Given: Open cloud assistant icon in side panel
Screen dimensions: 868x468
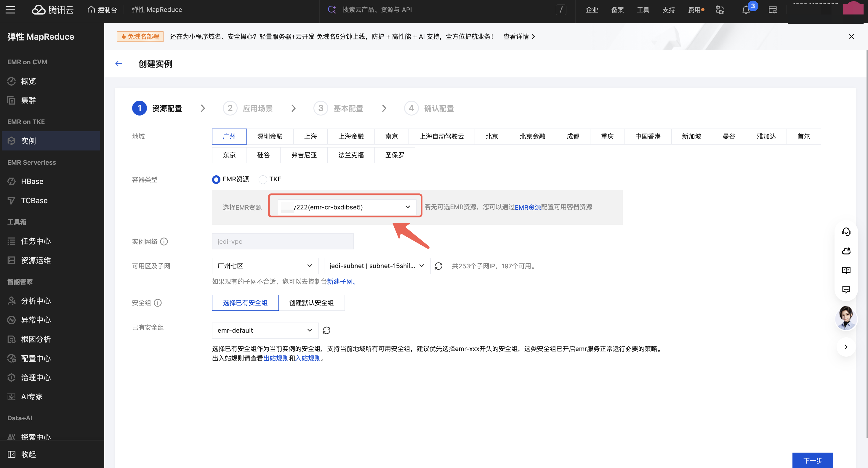Looking at the screenshot, I should pyautogui.click(x=846, y=251).
